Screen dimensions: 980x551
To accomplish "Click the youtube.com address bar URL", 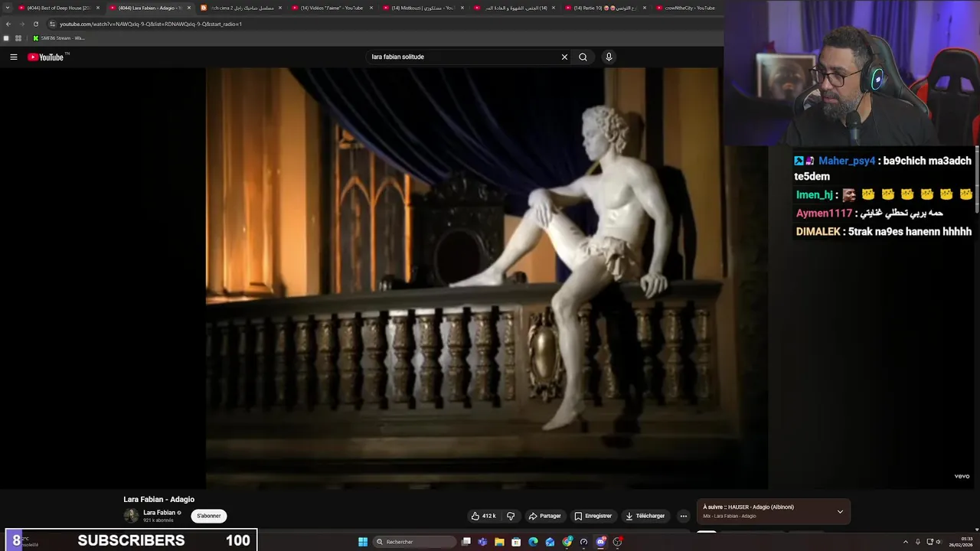I will 151,24.
